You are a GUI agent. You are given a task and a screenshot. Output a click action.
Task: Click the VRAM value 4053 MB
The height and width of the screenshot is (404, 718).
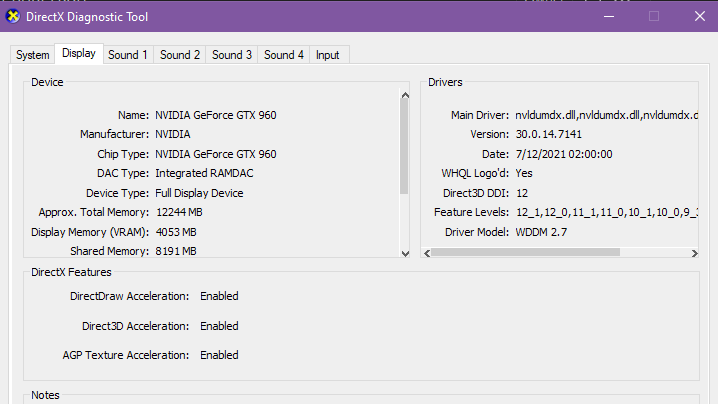(176, 232)
